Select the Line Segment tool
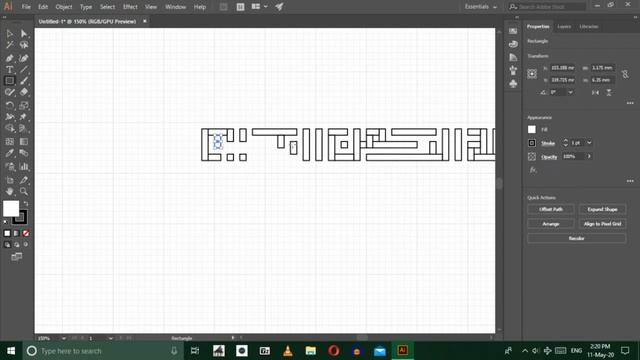The width and height of the screenshot is (640, 360). 24,70
